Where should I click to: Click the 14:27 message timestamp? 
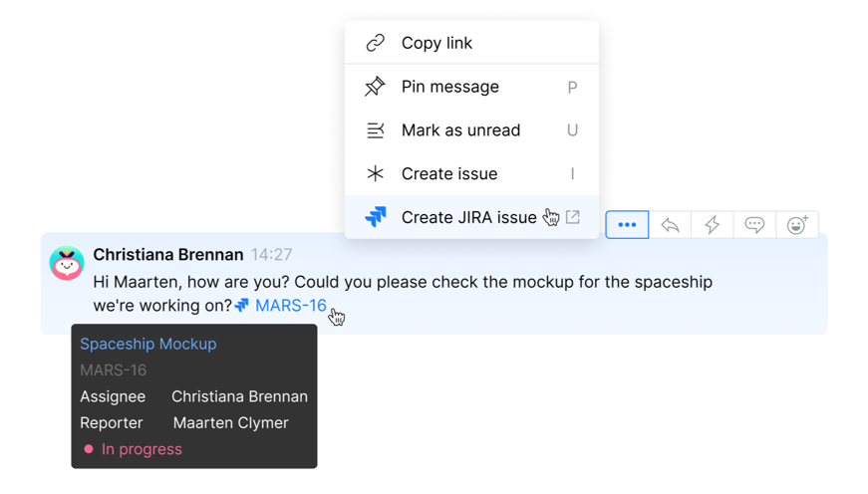271,255
